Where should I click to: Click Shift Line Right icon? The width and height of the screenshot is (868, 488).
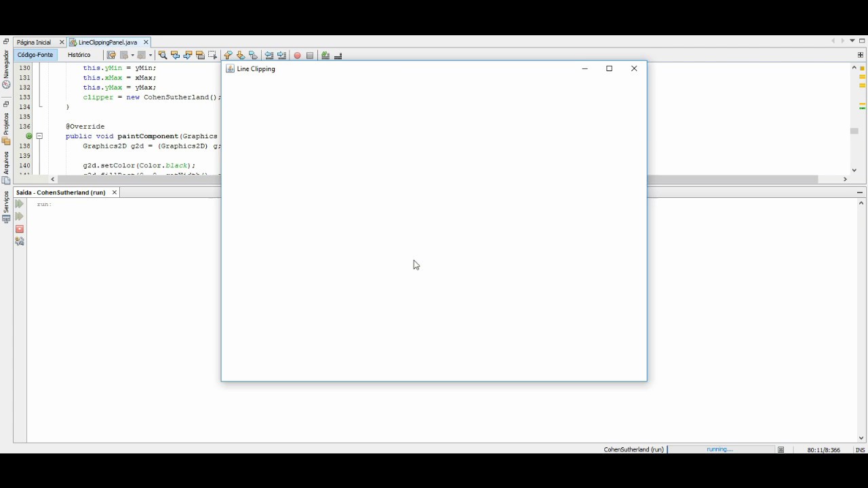point(281,56)
